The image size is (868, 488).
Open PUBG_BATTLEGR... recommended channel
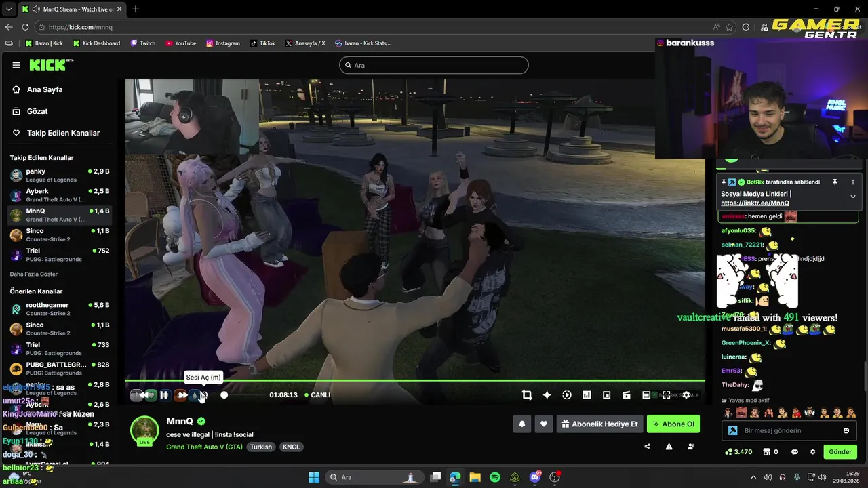(x=60, y=369)
